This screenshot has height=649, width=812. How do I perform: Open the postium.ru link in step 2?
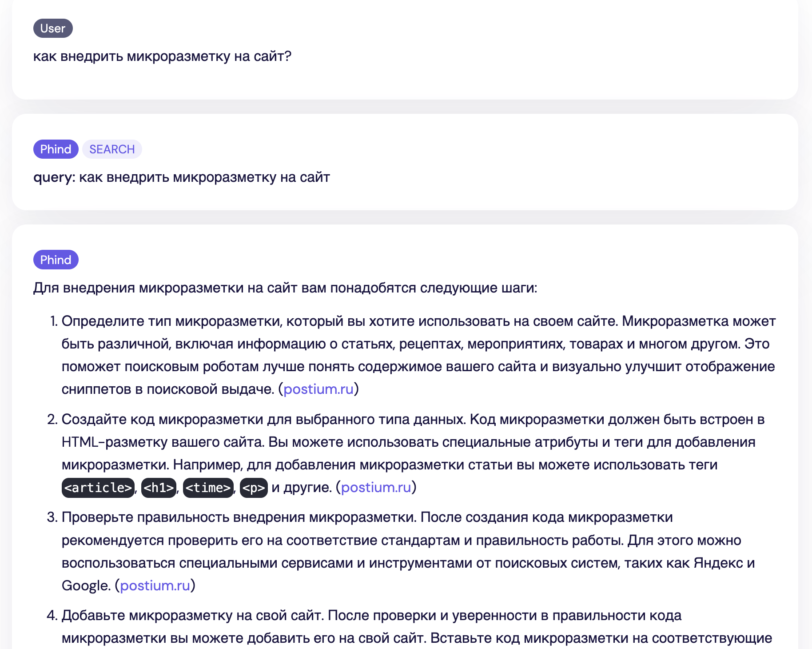point(376,487)
